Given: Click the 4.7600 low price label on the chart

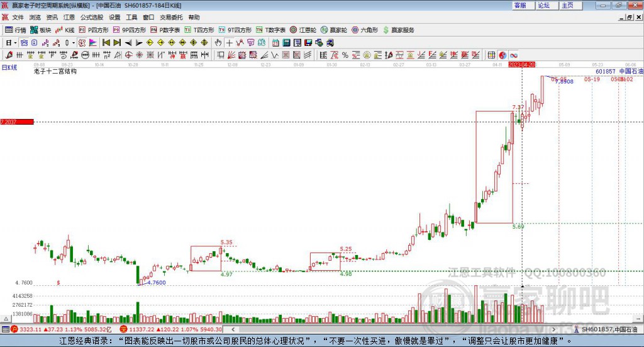Looking at the screenshot, I should pyautogui.click(x=157, y=283).
